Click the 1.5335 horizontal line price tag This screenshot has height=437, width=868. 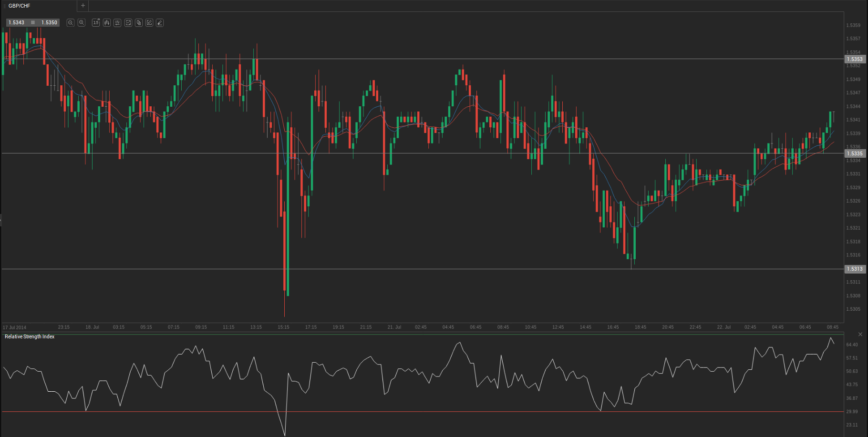(855, 153)
